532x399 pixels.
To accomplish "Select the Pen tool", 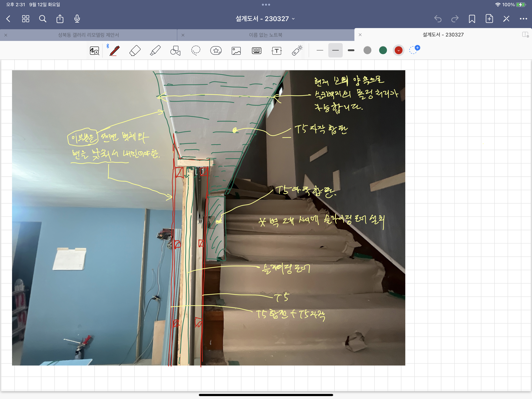I will (115, 50).
